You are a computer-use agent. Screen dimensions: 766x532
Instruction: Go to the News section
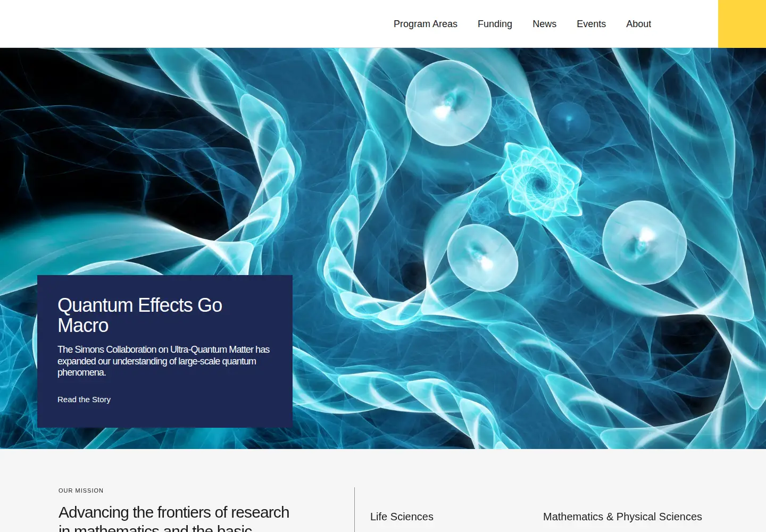(x=544, y=24)
